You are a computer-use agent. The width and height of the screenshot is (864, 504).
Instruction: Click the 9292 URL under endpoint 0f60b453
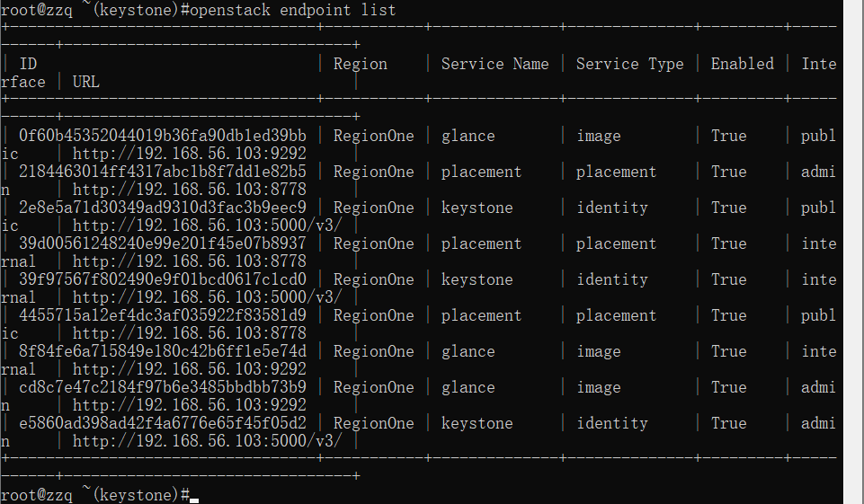[x=190, y=154]
